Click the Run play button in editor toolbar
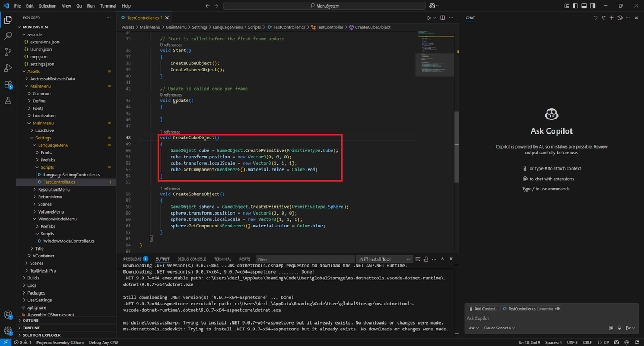 429,18
